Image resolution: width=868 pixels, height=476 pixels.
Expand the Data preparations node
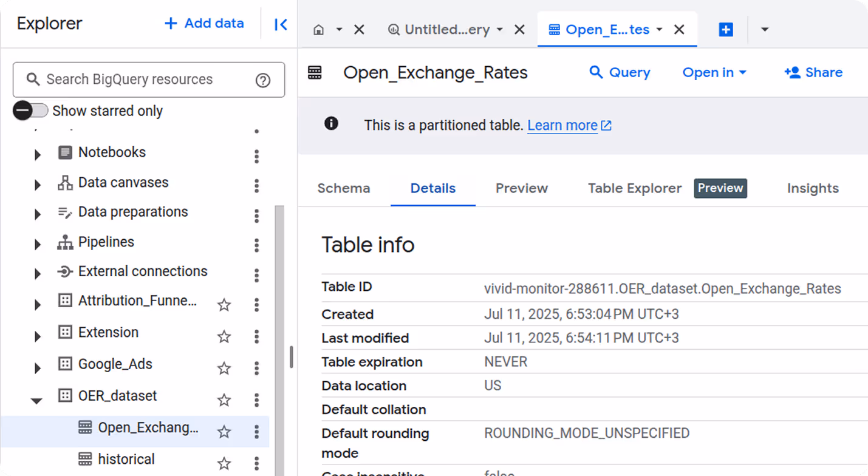pos(38,214)
